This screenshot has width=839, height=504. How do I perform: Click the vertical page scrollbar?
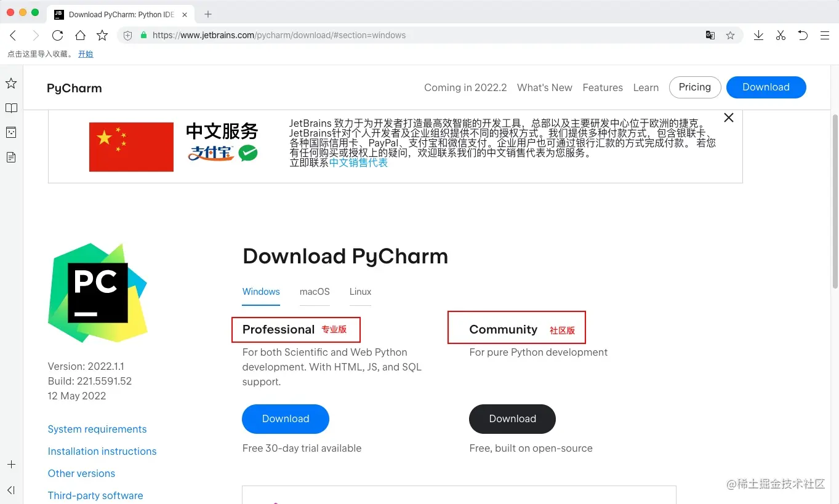(835, 201)
